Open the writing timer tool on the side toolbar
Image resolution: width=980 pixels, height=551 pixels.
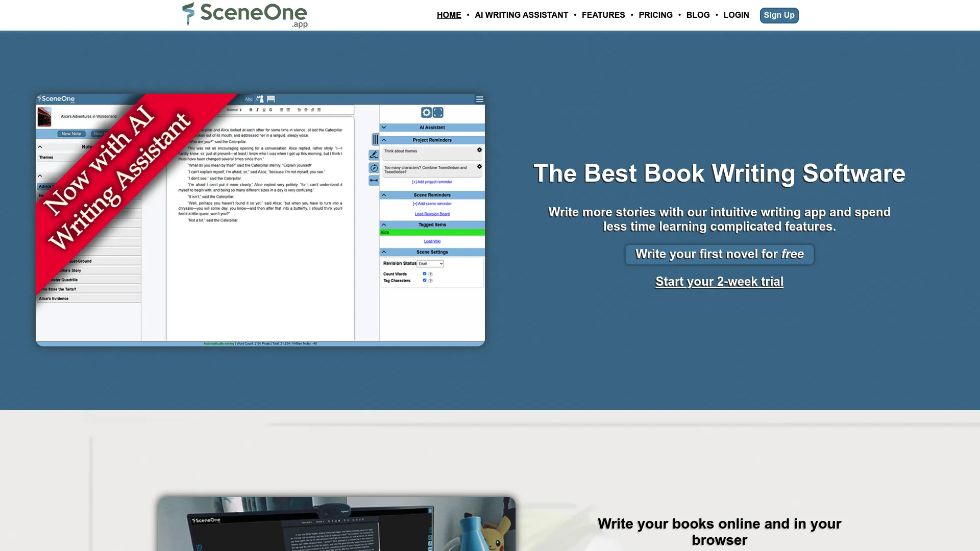(x=374, y=167)
